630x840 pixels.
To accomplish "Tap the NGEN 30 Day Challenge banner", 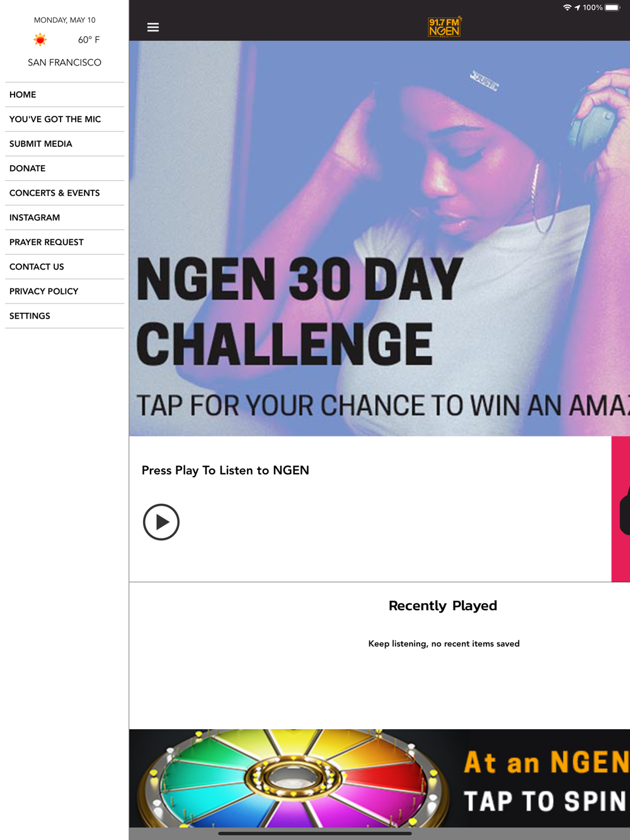I will pyautogui.click(x=379, y=239).
